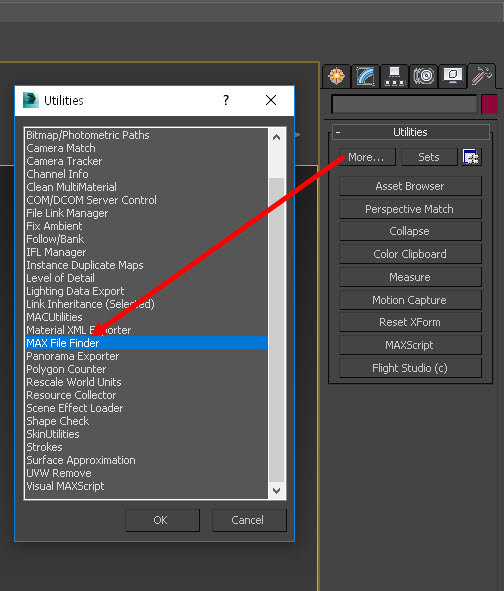504x591 pixels.
Task: Collapse the Utilities rollout header
Action: tap(411, 132)
